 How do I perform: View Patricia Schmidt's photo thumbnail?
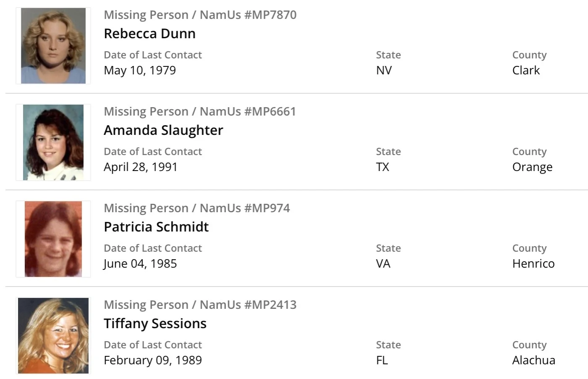tap(53, 239)
